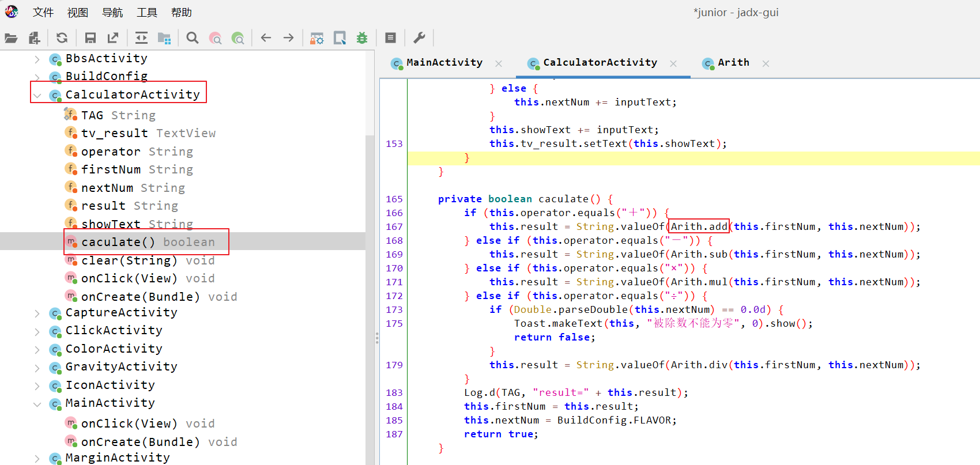Open the log viewer icon
980x465 pixels.
[x=390, y=38]
